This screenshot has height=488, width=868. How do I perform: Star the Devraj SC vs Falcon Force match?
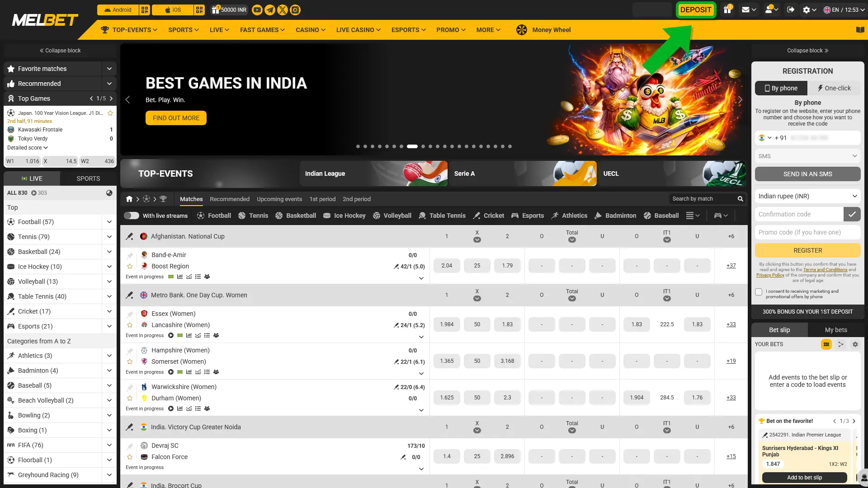click(x=130, y=457)
